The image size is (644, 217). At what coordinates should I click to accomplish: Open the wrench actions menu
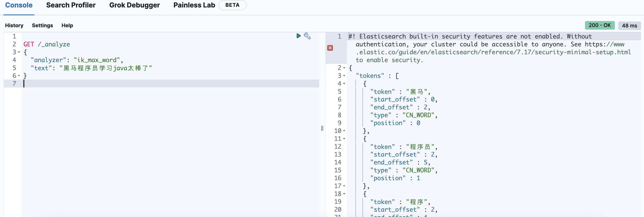307,36
